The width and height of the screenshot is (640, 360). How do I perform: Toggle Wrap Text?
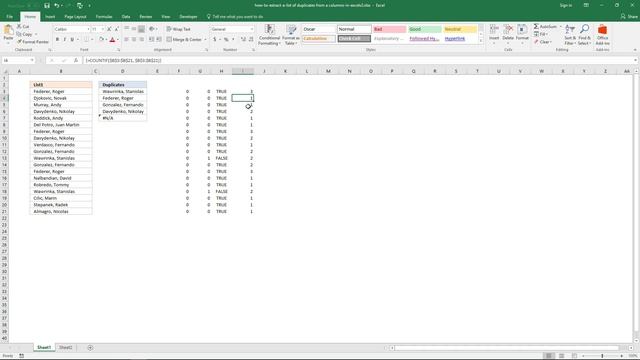[x=178, y=29]
